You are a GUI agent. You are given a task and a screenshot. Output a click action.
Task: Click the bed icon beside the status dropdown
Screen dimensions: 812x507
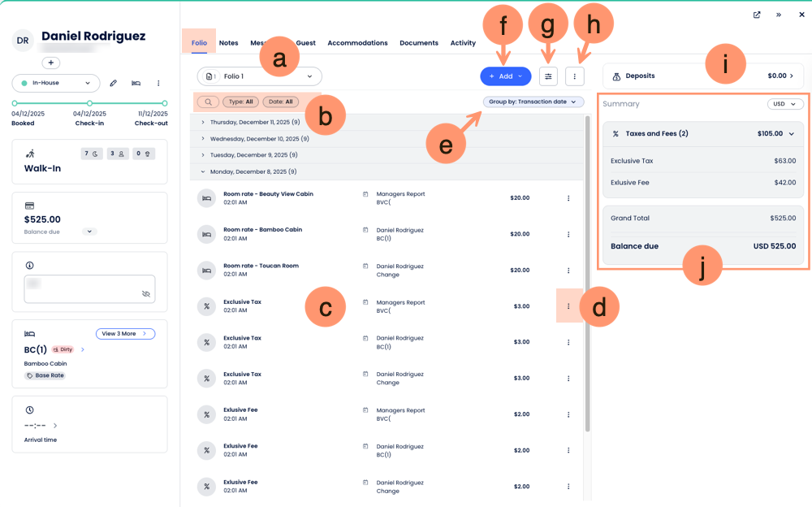pyautogui.click(x=136, y=83)
